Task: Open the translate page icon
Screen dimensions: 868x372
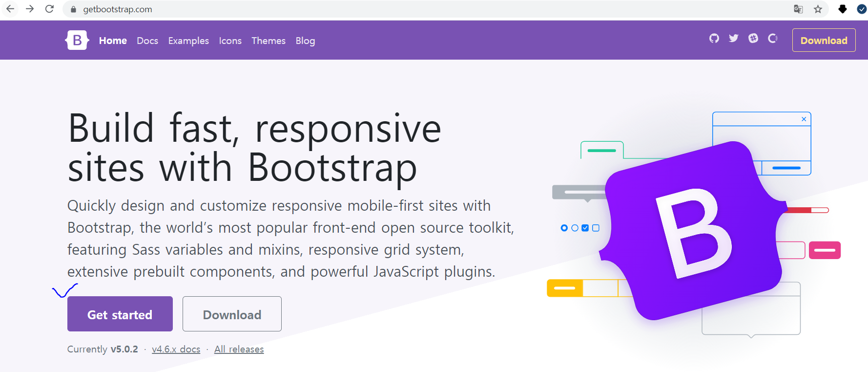Action: pos(798,9)
